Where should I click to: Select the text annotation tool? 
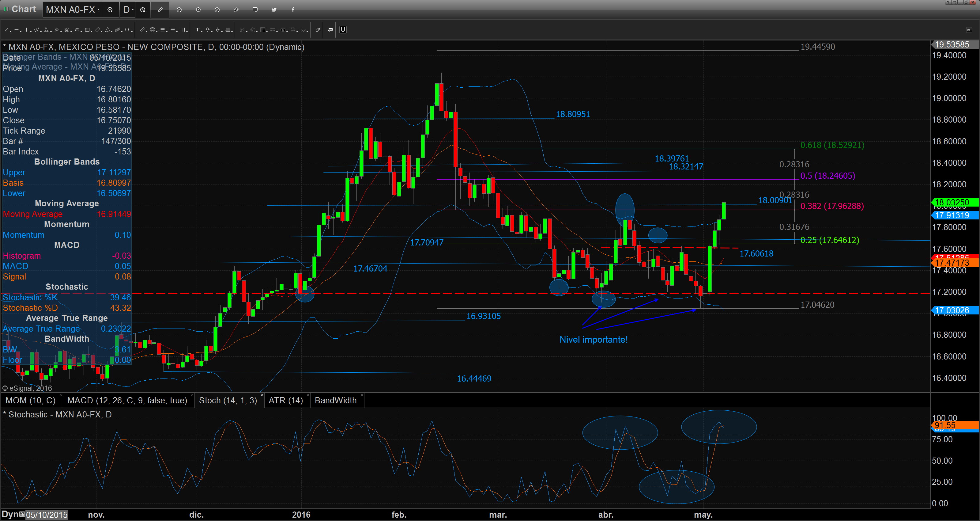point(198,30)
